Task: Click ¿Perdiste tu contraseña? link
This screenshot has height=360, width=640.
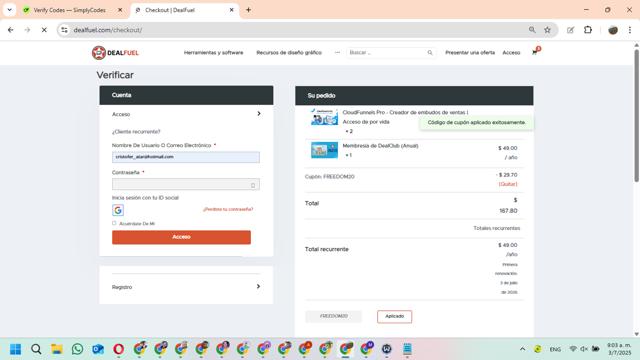Action: point(228,209)
